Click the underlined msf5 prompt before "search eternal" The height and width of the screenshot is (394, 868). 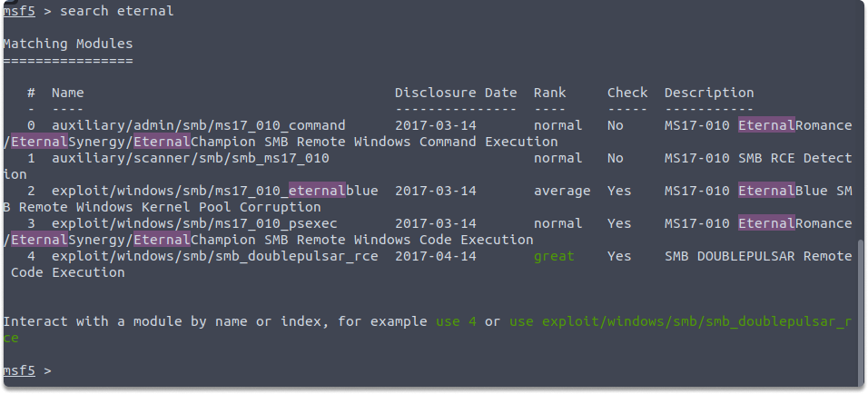click(x=19, y=11)
